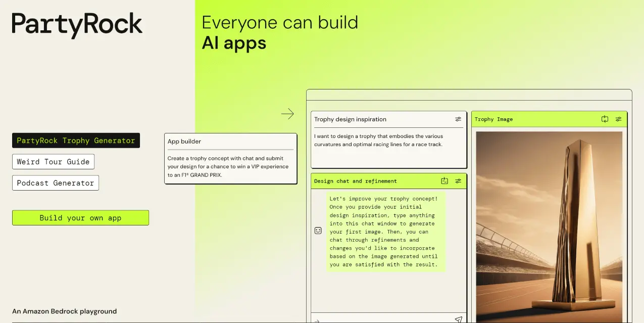Click the App builder info card
This screenshot has width=644, height=323.
point(230,158)
